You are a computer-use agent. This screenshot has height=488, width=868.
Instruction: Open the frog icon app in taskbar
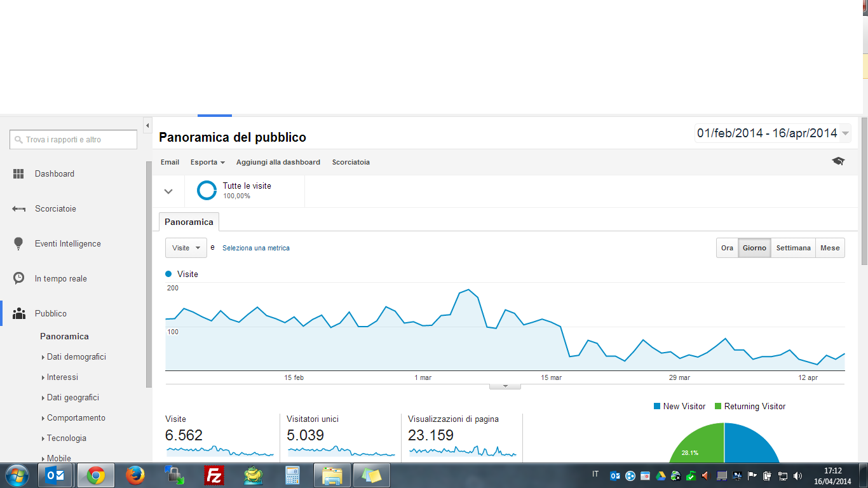pyautogui.click(x=254, y=475)
